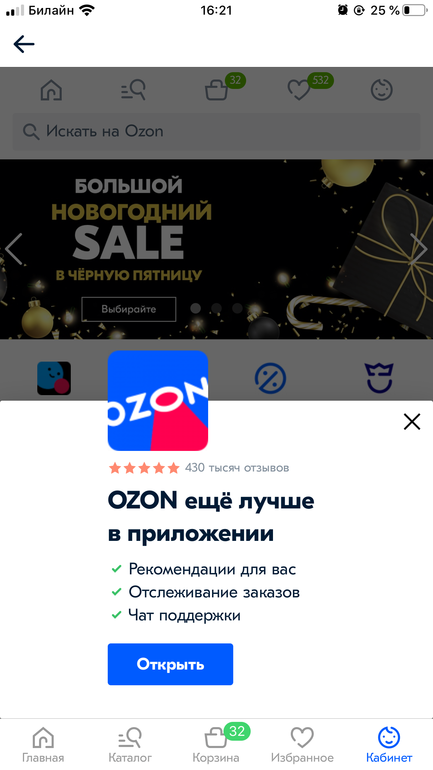This screenshot has width=433, height=770.
Task: Focus the Искать на Ozon search field
Action: (x=216, y=132)
